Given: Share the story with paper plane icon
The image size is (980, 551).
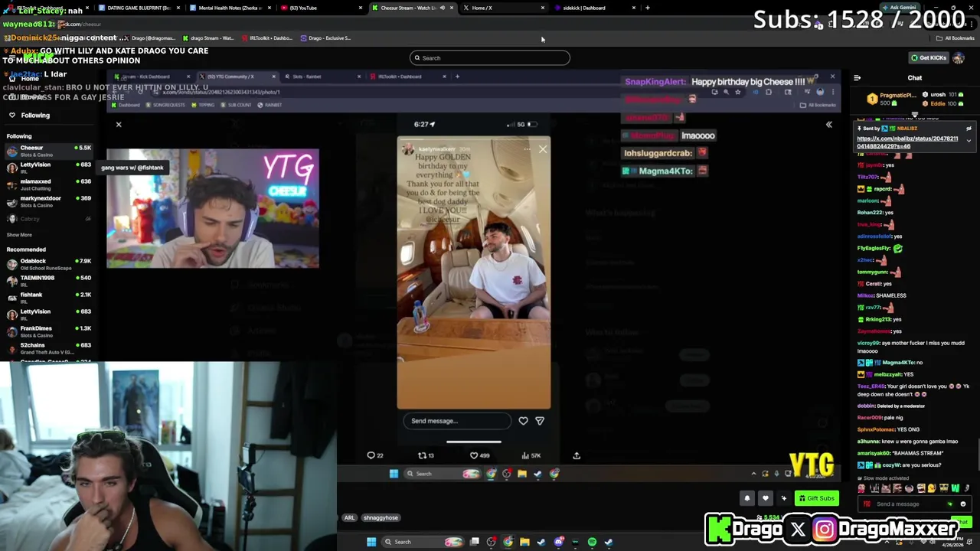Looking at the screenshot, I should tap(540, 421).
